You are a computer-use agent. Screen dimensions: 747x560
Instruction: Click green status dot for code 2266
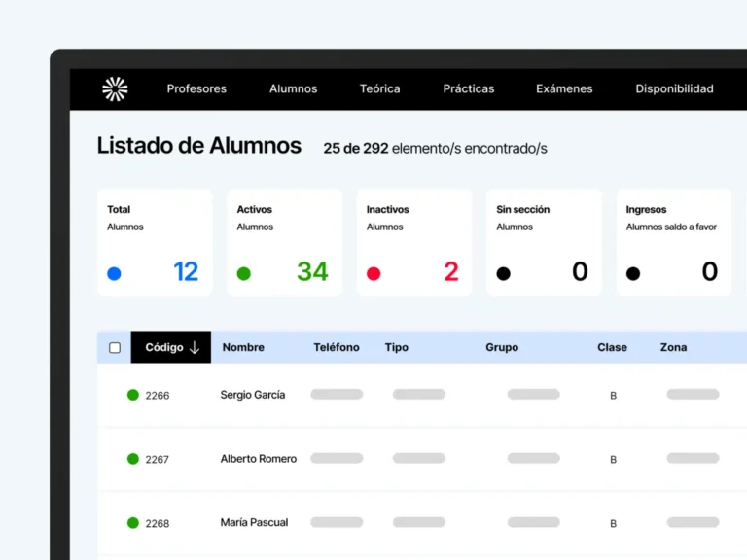tap(133, 395)
